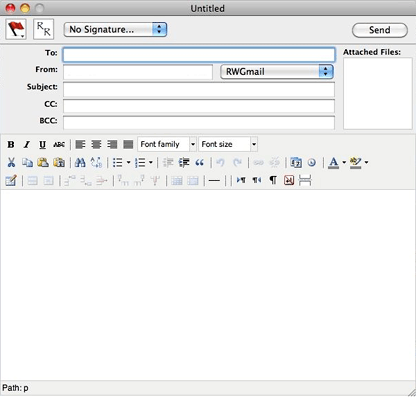
Task: Click the Delete column icon
Action: click(x=155, y=180)
